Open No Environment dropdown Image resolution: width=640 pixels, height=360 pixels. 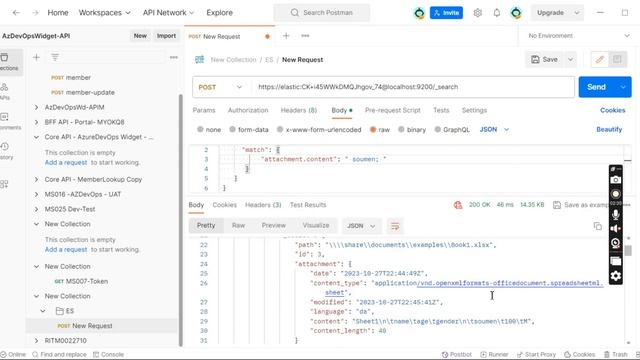(578, 36)
